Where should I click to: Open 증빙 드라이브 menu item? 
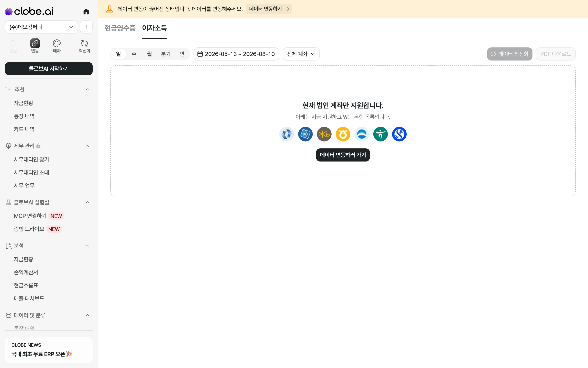click(x=29, y=229)
